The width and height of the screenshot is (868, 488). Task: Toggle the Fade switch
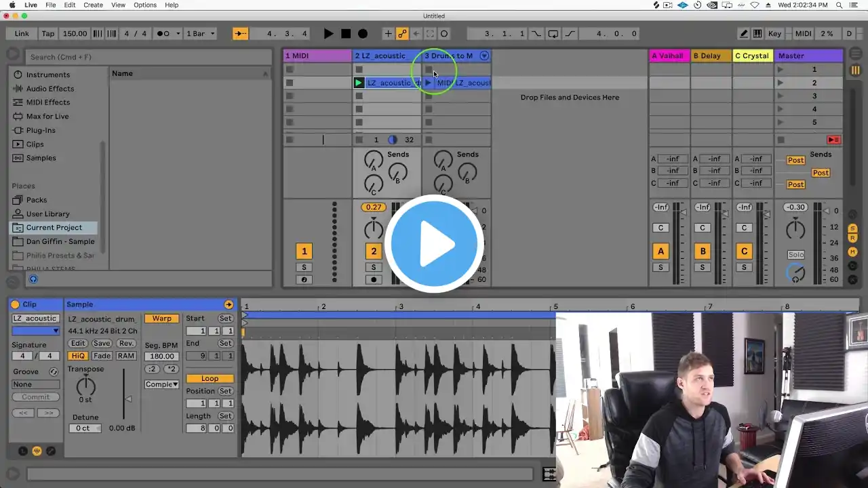coord(102,356)
